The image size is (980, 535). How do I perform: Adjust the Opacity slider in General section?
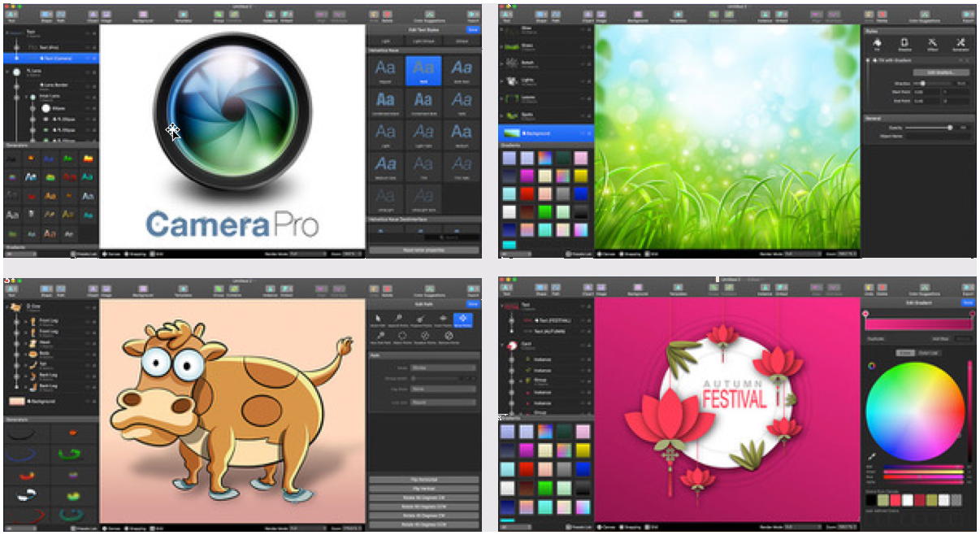pos(928,128)
